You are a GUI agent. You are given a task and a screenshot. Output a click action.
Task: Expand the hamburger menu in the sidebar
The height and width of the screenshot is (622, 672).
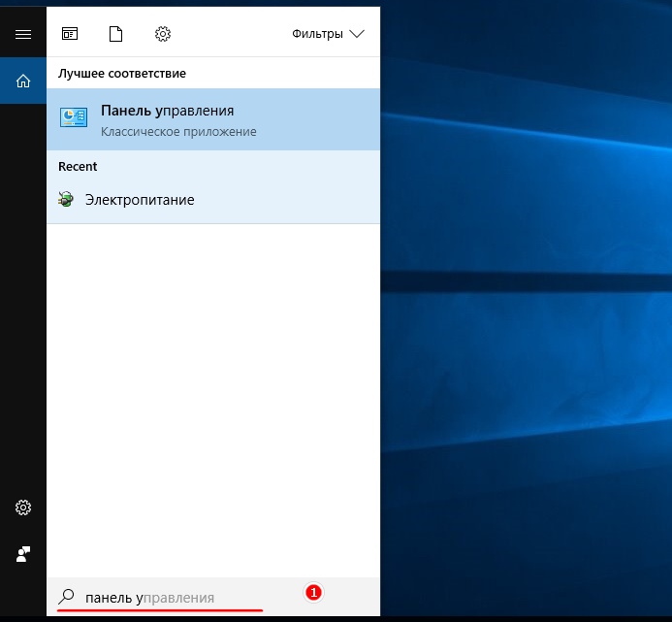click(x=23, y=34)
